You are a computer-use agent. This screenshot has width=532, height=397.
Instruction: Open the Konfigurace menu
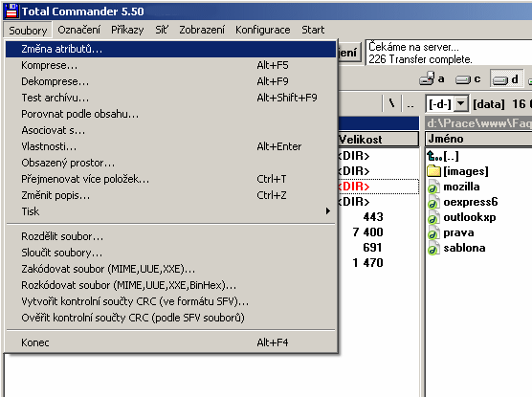262,30
